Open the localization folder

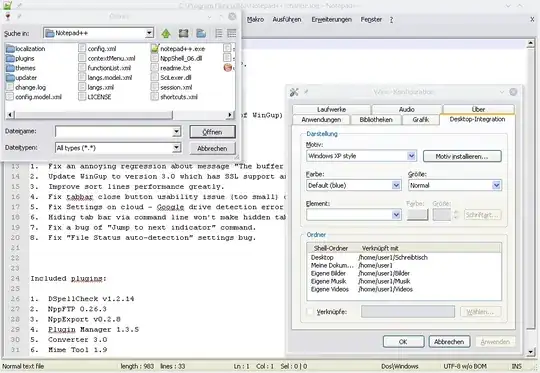coord(26,49)
